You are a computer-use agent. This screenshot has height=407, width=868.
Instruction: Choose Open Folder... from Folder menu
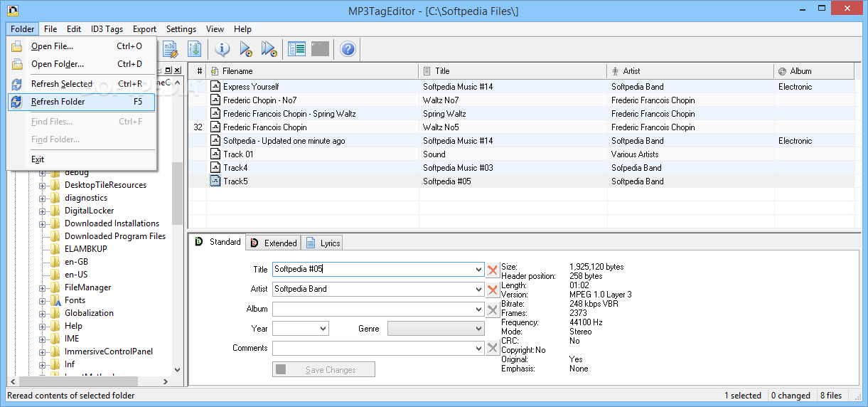82,64
